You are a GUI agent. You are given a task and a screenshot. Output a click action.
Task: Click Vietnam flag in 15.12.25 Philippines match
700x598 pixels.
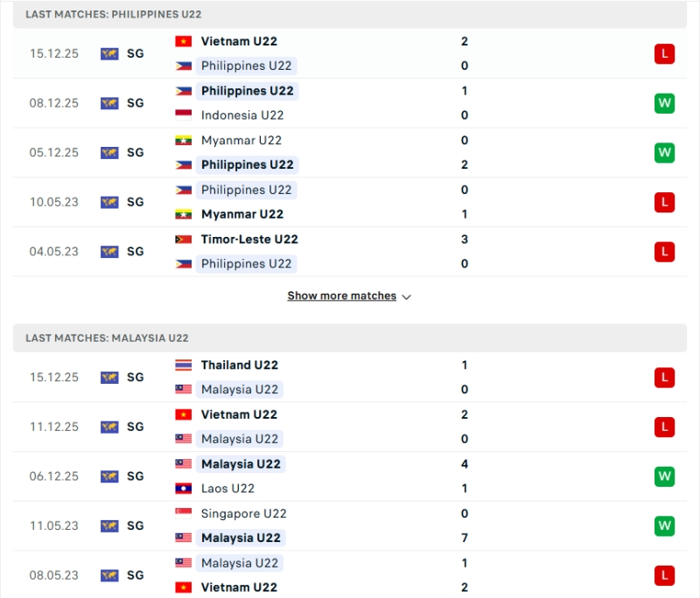point(184,41)
